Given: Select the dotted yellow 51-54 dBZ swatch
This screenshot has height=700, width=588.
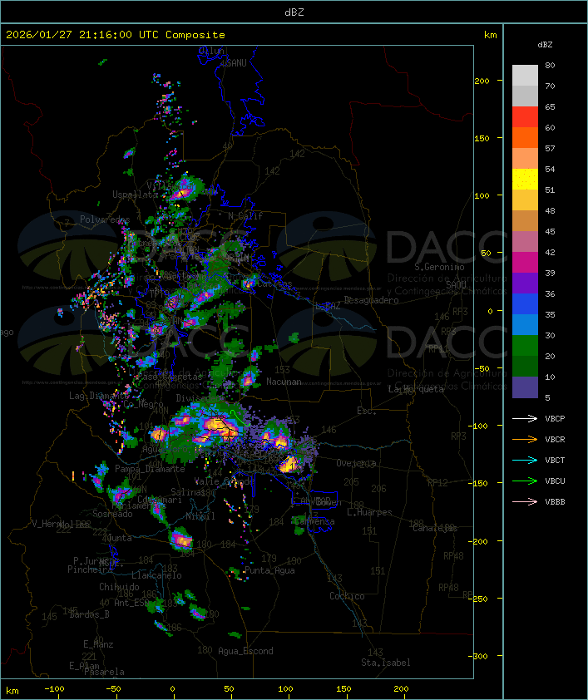Looking at the screenshot, I should point(525,180).
